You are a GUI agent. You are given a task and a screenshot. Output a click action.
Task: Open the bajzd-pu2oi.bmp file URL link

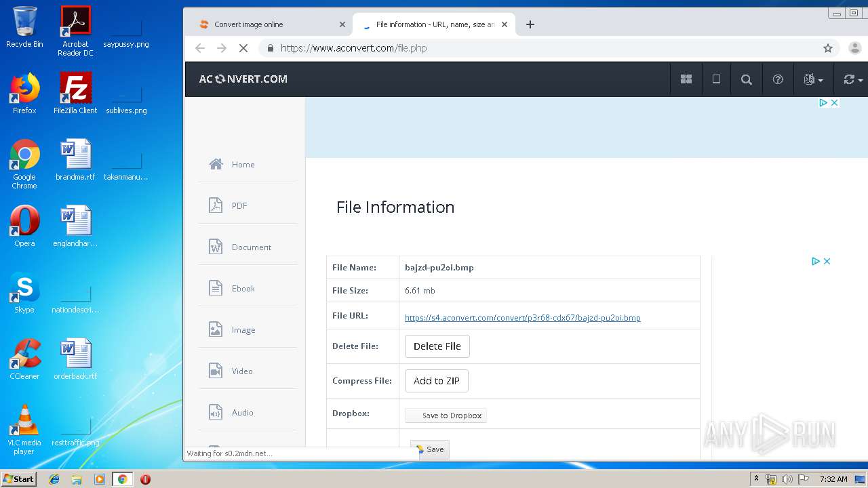(522, 318)
